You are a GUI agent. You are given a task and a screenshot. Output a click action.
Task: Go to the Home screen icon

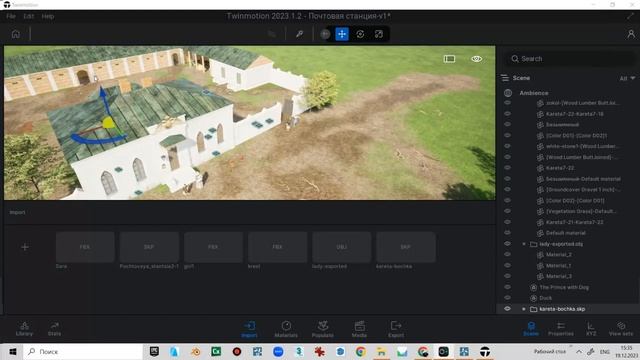pos(16,34)
